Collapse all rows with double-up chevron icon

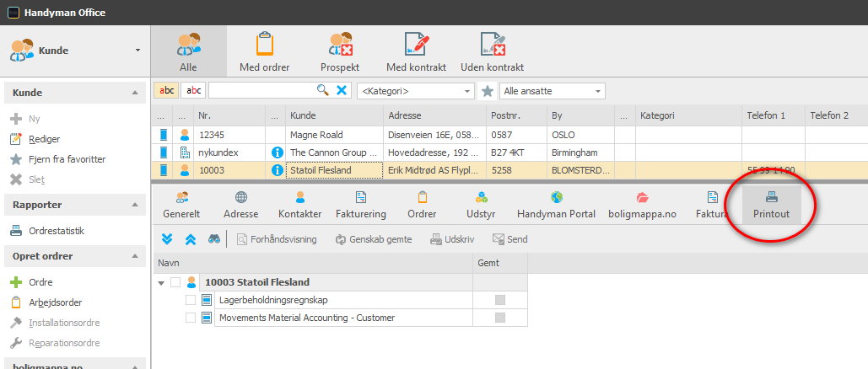[191, 239]
